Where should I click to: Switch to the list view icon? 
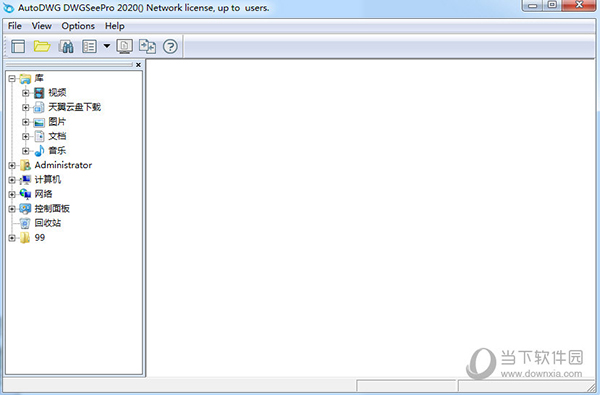click(x=89, y=47)
